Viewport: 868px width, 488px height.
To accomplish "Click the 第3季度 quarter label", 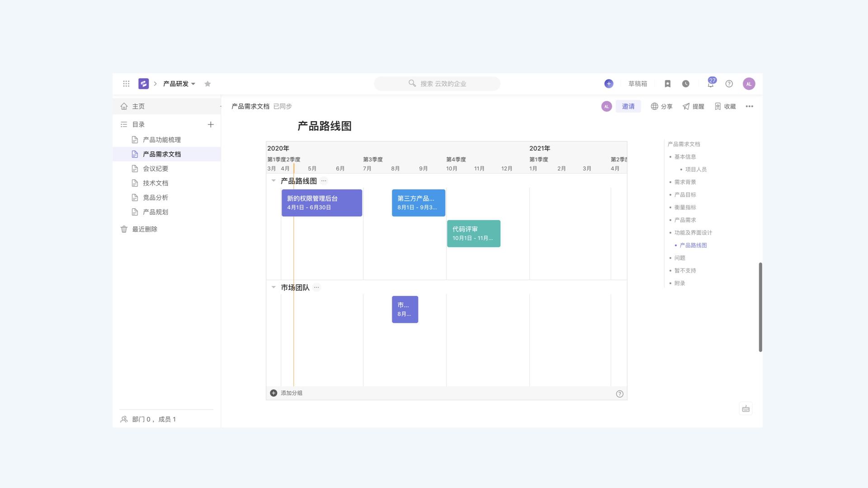I will [373, 160].
